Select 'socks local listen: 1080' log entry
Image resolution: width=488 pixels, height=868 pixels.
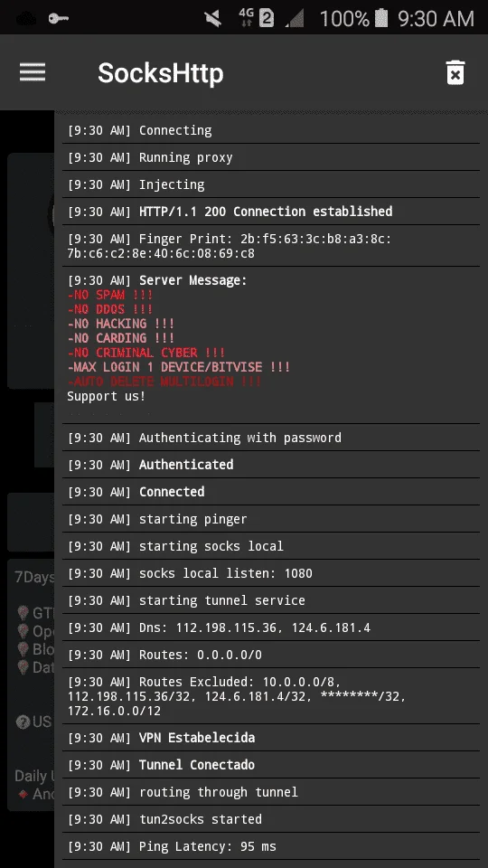pyautogui.click(x=270, y=573)
